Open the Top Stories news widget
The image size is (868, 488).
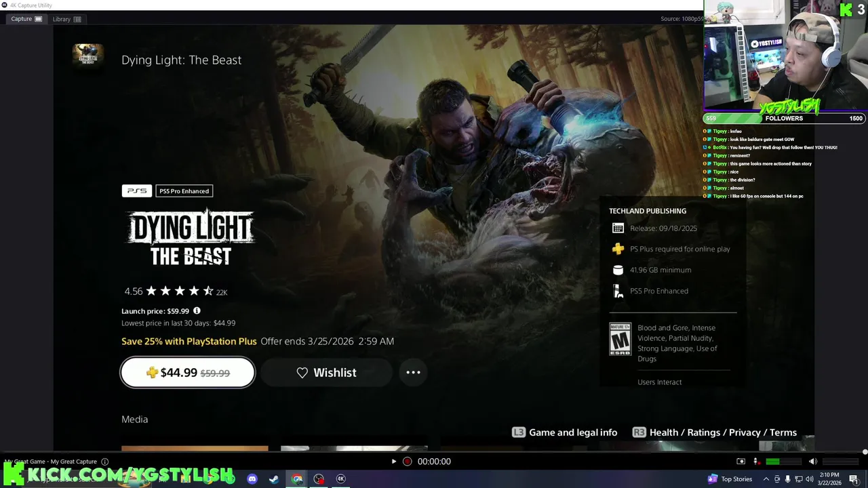pos(730,479)
